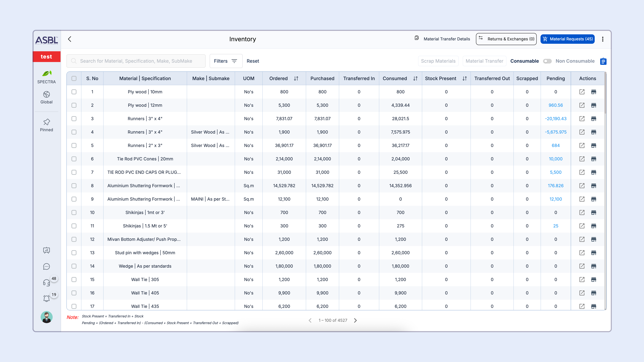The image size is (644, 362).
Task: Open the store history icon for Ply wood 10mm
Action: [x=594, y=92]
